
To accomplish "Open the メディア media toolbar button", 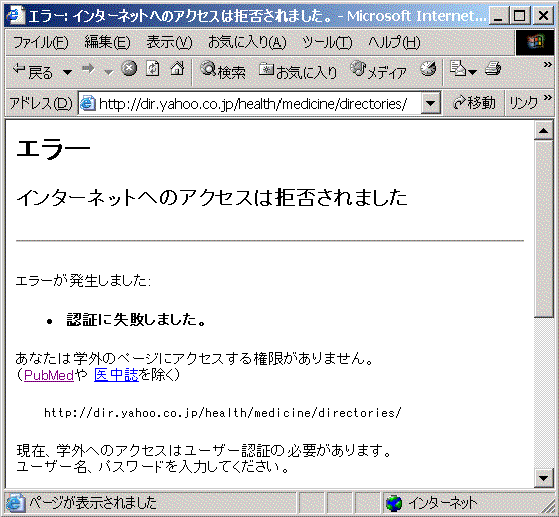I will point(378,71).
